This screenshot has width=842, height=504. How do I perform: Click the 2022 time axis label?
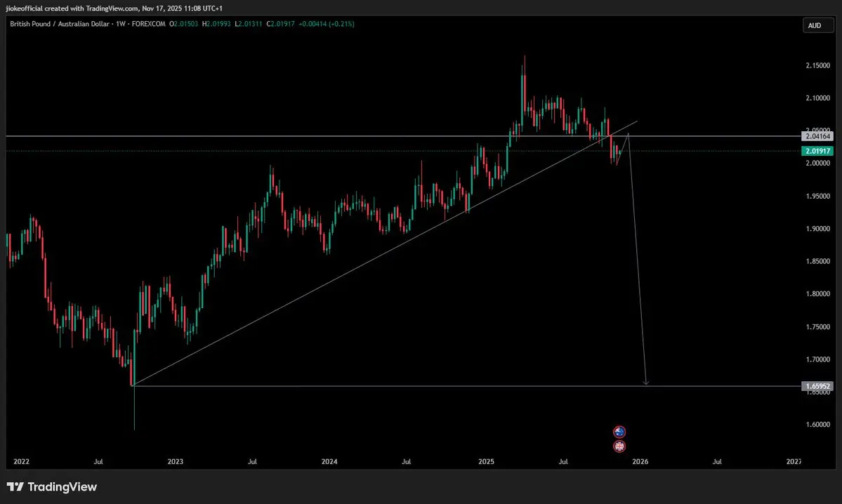click(22, 462)
